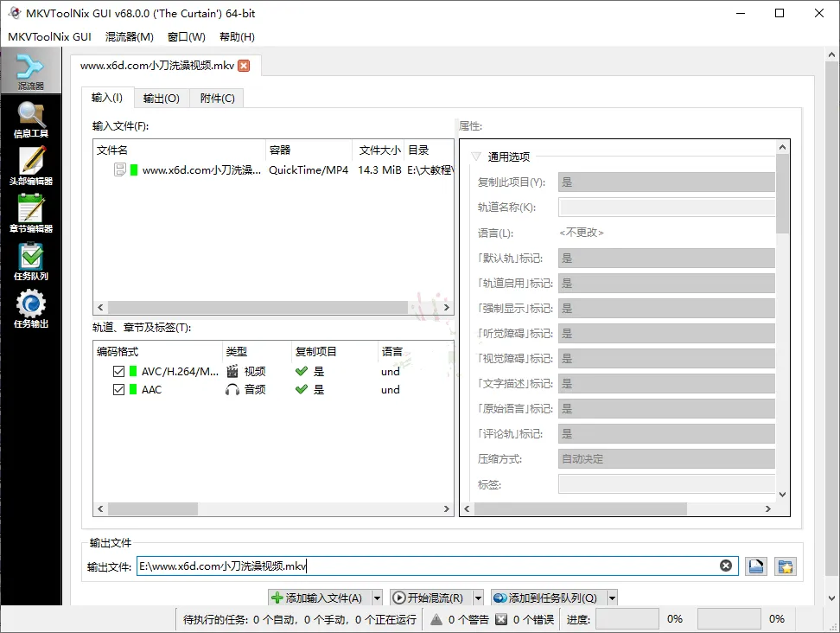Click the 进度 progress bar
The image size is (840, 633).
coord(628,619)
